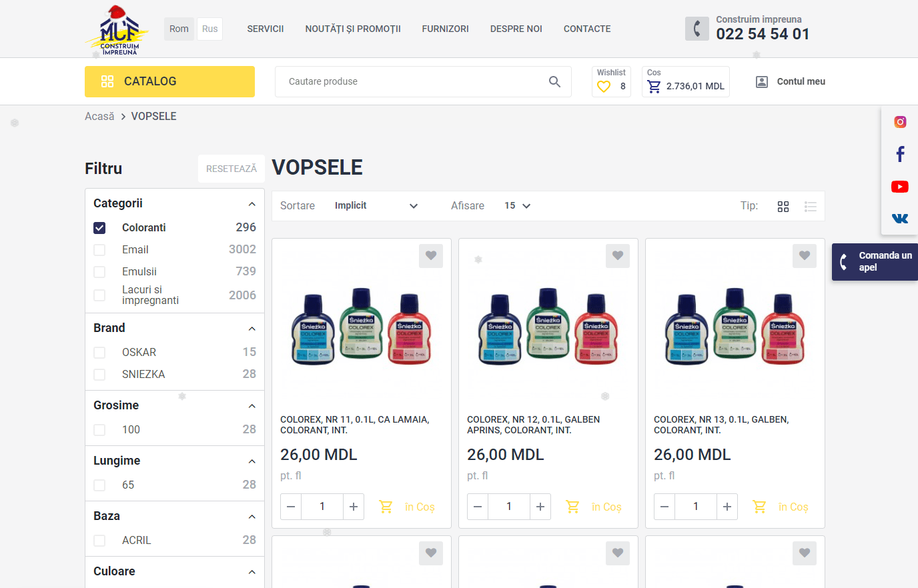Click the phone icon in the header
Screen dimensions: 918x588
pyautogui.click(x=697, y=29)
